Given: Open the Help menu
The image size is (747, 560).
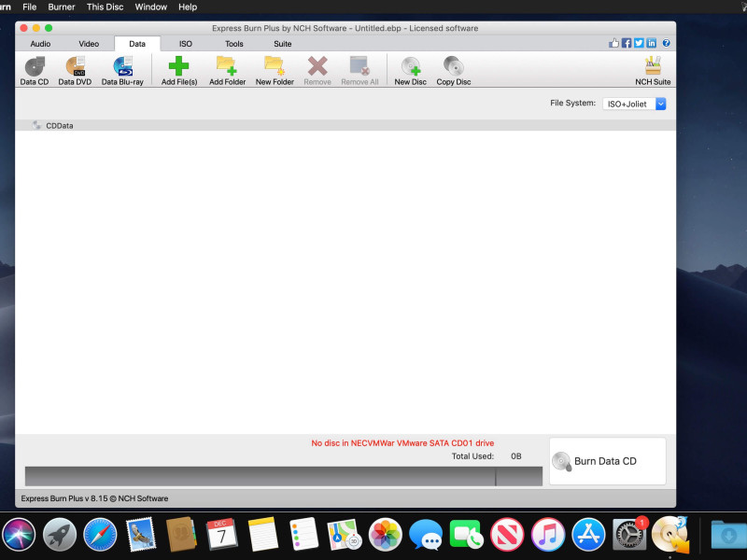Looking at the screenshot, I should (x=188, y=7).
